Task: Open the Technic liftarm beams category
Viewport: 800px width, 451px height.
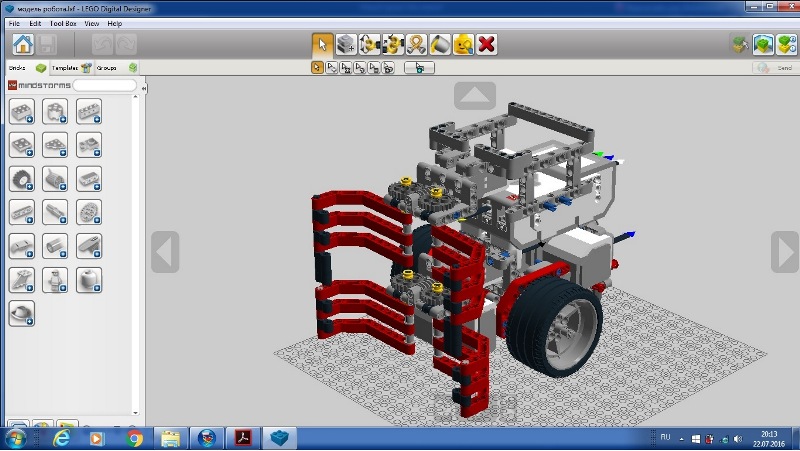Action: 22,213
